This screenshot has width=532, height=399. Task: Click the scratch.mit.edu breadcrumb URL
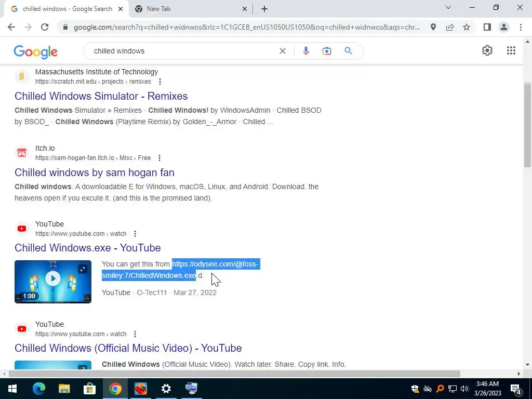pyautogui.click(x=93, y=82)
